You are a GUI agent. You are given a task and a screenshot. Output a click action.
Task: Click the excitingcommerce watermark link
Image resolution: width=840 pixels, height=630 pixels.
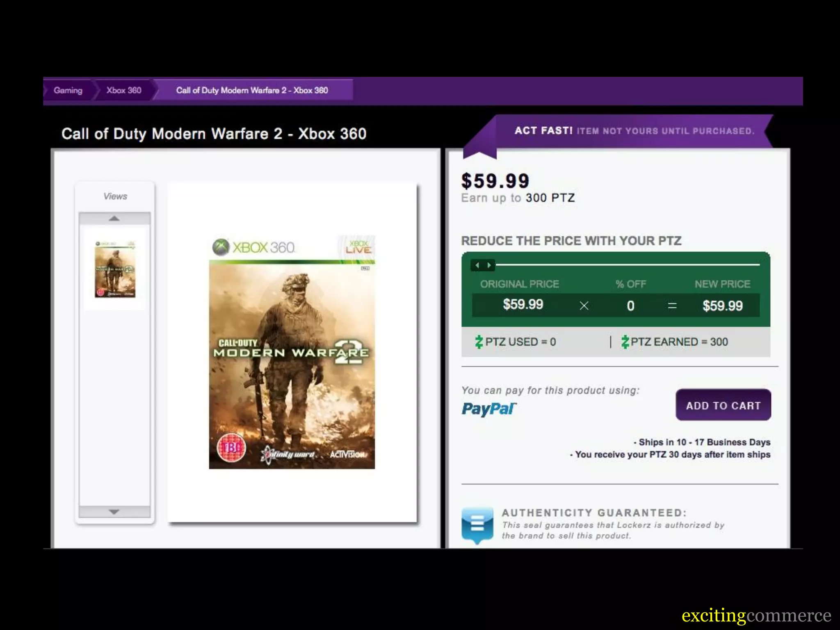[x=756, y=615]
